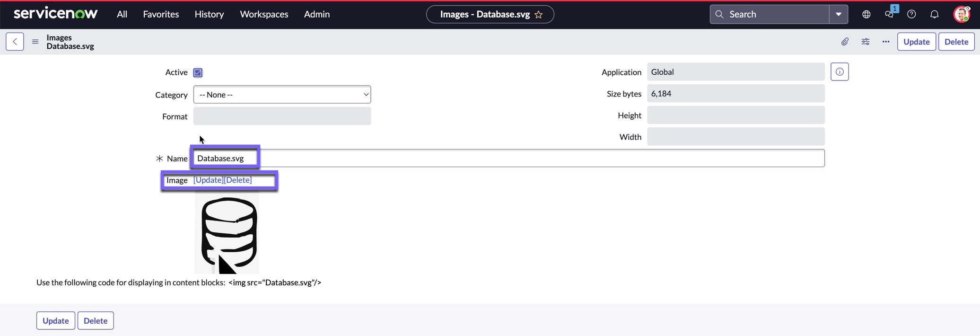Click the bottom Update button
Screen dimensions: 980x336
56,320
